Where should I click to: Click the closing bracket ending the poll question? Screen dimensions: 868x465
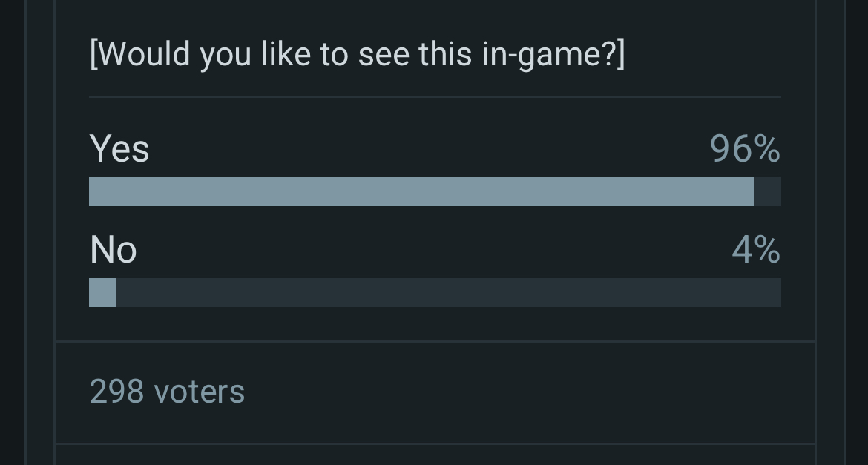click(620, 55)
